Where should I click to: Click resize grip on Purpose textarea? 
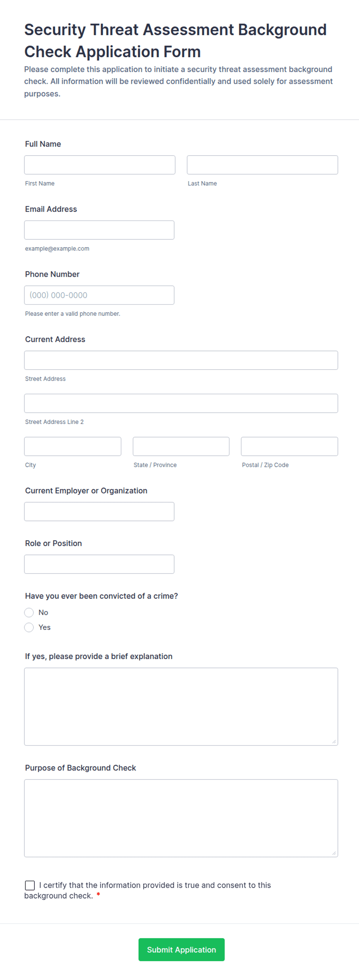[x=334, y=853]
